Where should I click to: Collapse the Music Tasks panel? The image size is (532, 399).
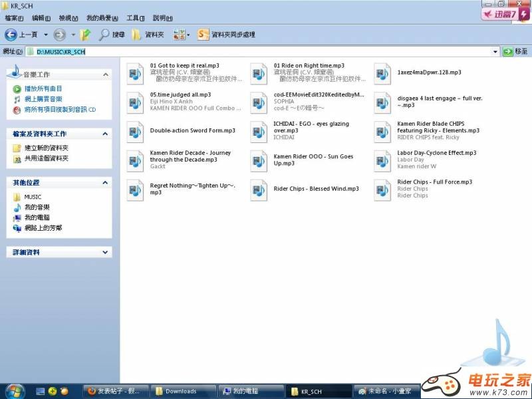point(105,74)
